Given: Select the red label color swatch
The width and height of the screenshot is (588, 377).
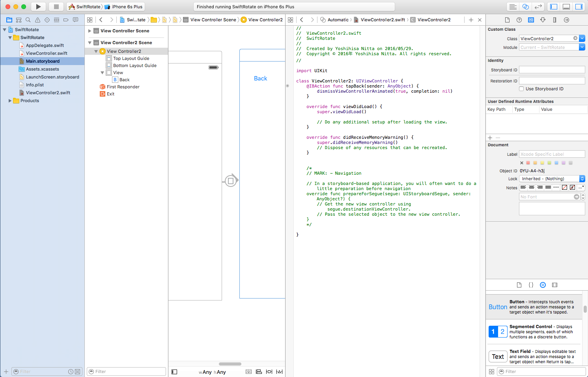Looking at the screenshot, I should coord(528,162).
